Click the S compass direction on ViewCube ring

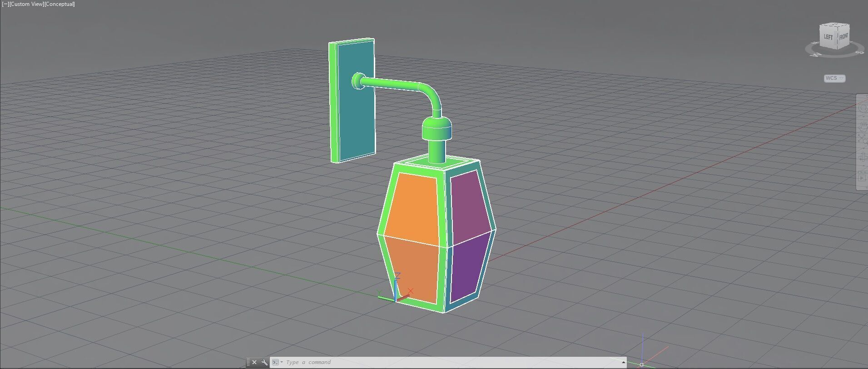pos(859,52)
